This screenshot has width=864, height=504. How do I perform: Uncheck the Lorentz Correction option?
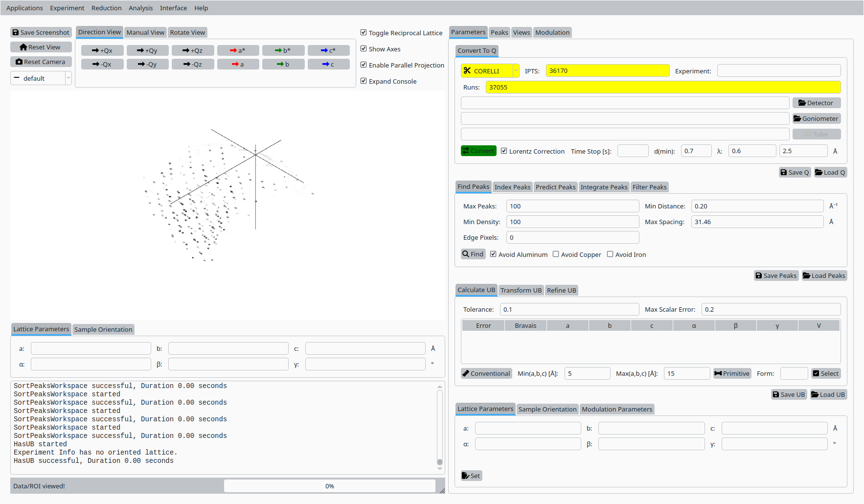click(504, 151)
